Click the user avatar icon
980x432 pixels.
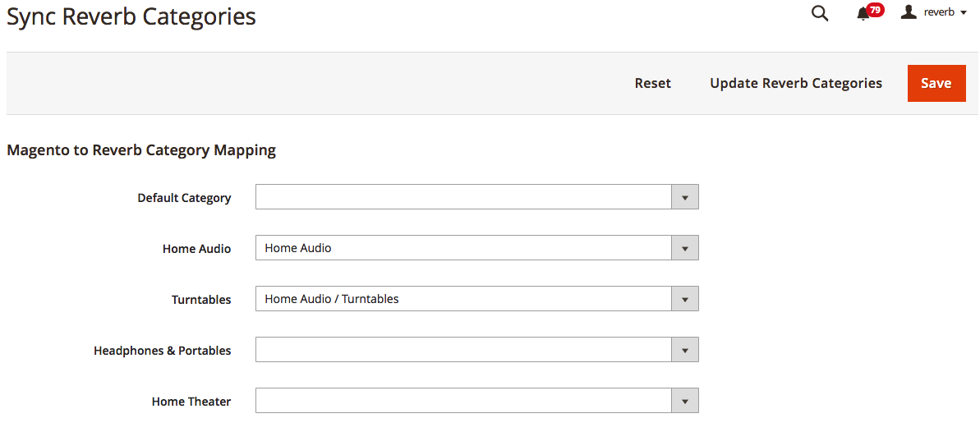(x=909, y=12)
